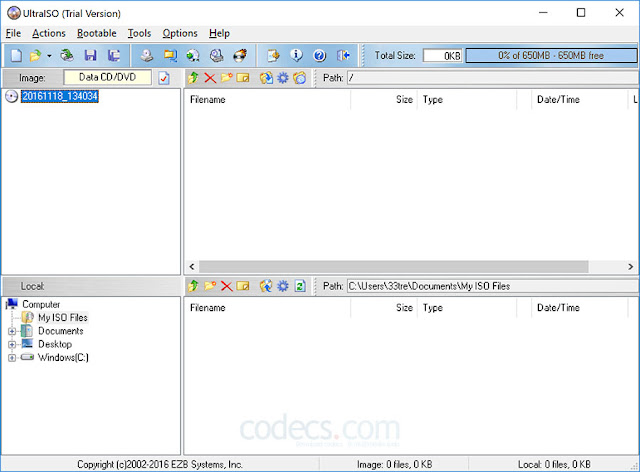Click the Open file folder icon

click(36, 55)
